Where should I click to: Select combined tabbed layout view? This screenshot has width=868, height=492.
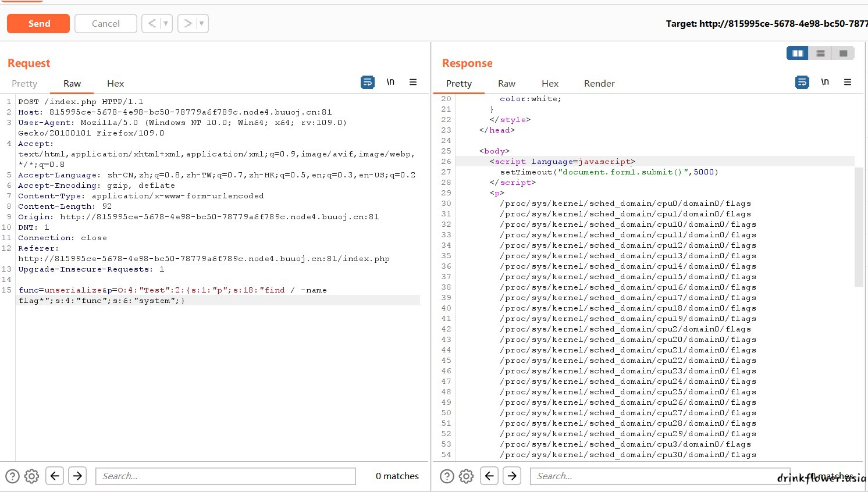[x=843, y=53]
